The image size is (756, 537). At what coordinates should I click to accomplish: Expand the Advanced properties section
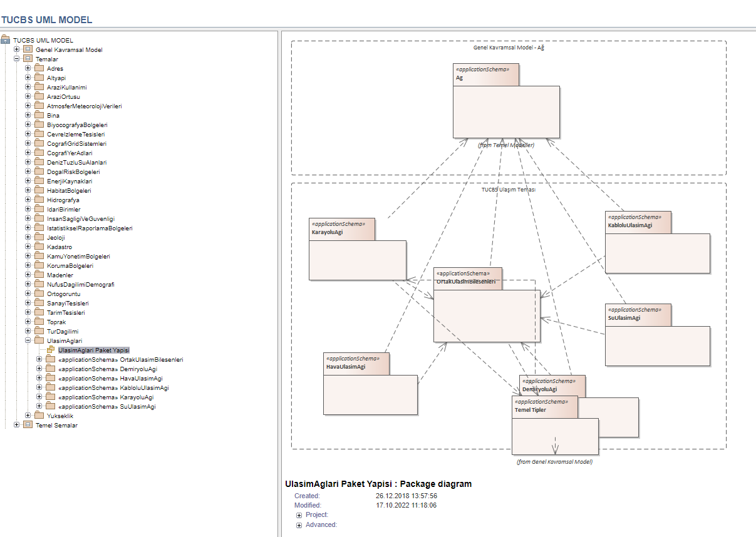pyautogui.click(x=299, y=525)
